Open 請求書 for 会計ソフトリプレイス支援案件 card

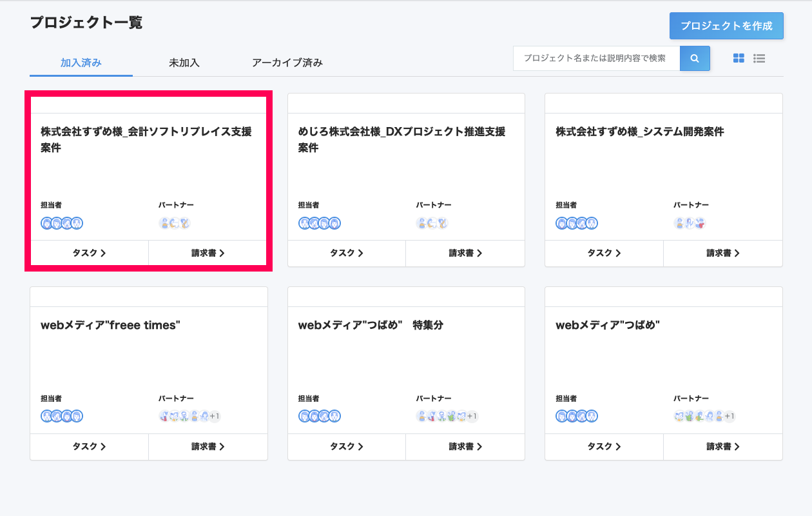coord(208,253)
